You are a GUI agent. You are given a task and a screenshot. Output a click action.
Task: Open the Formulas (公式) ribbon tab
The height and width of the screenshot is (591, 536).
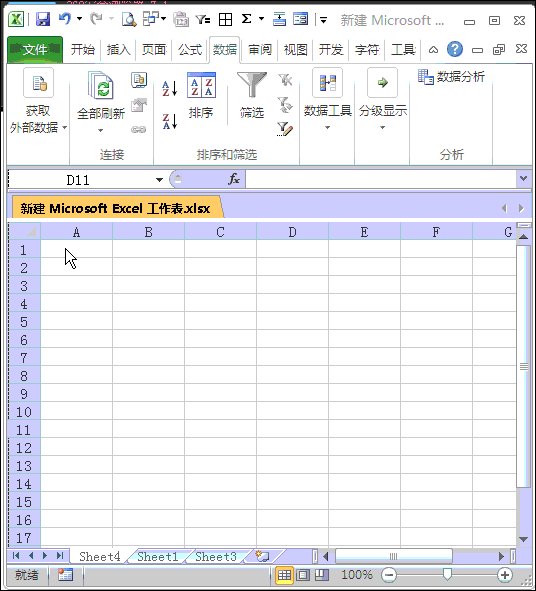(190, 49)
